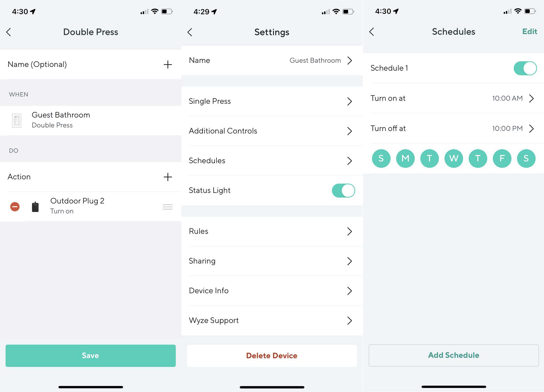Go back from the Schedules screen

pos(372,32)
